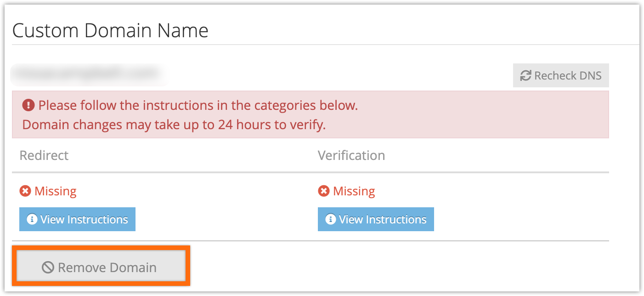
Task: Click the ban circle icon in Remove Domain
Action: [x=48, y=267]
